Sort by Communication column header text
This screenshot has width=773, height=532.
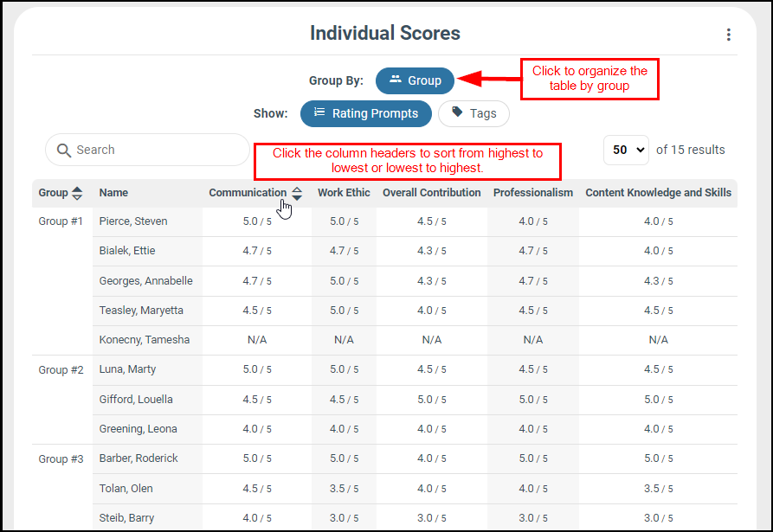coord(248,193)
